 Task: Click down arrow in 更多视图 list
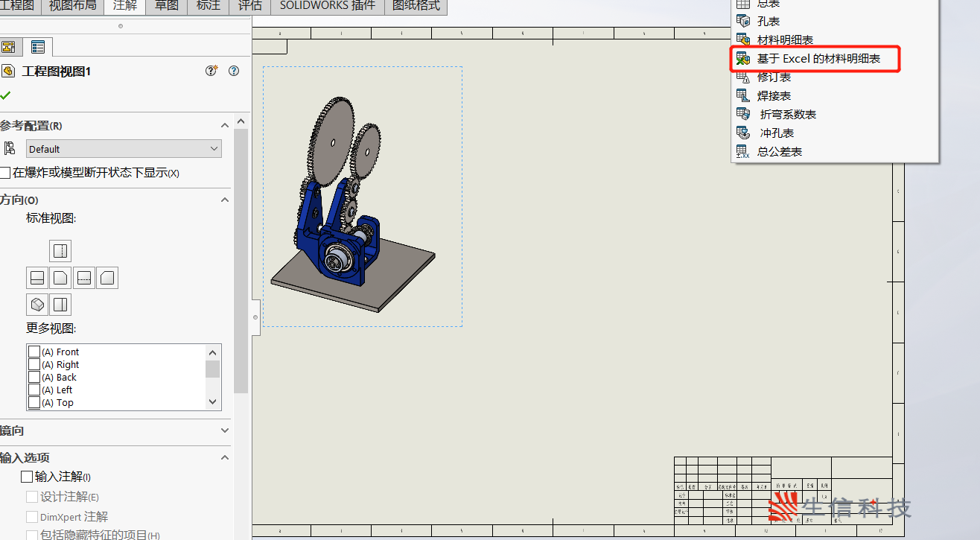pyautogui.click(x=213, y=401)
